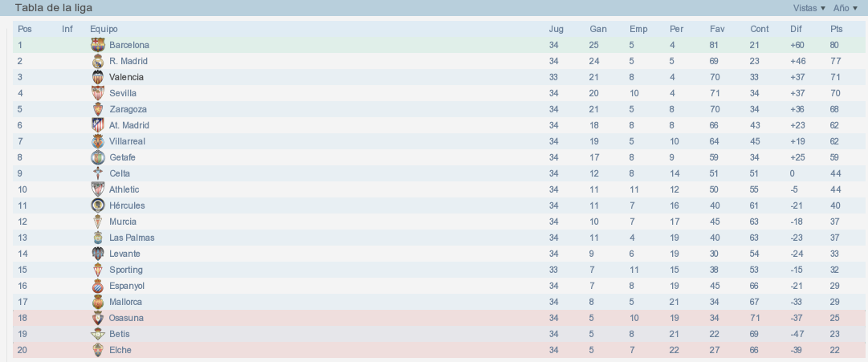
Task: Click the Betis crest icon
Action: (x=98, y=334)
